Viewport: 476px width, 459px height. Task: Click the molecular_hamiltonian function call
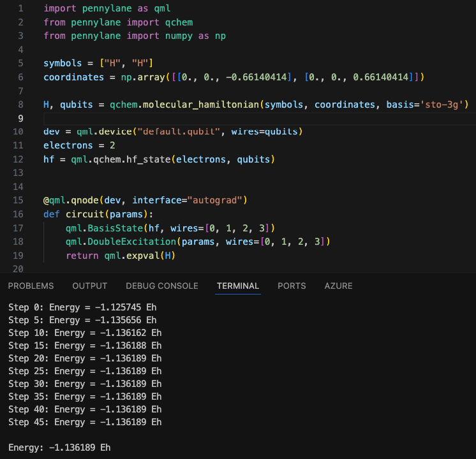(x=200, y=105)
